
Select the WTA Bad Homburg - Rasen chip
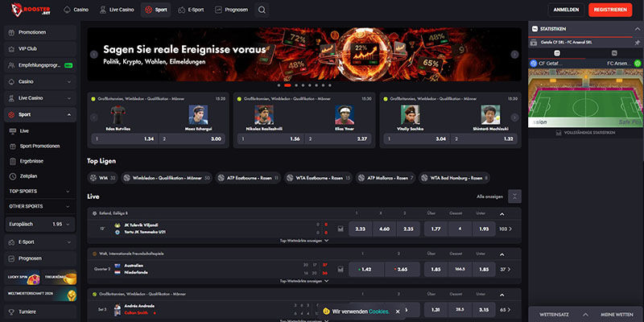pos(454,178)
